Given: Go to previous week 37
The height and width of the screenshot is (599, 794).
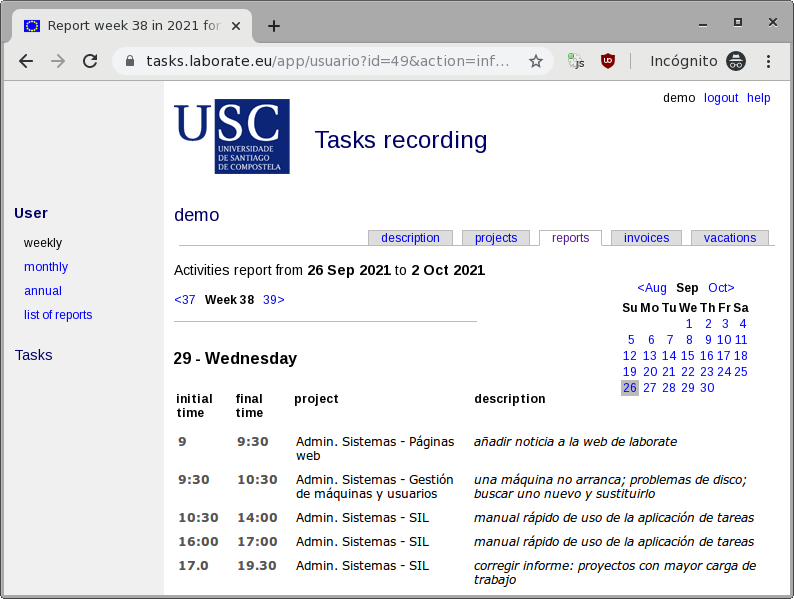Looking at the screenshot, I should click(185, 300).
